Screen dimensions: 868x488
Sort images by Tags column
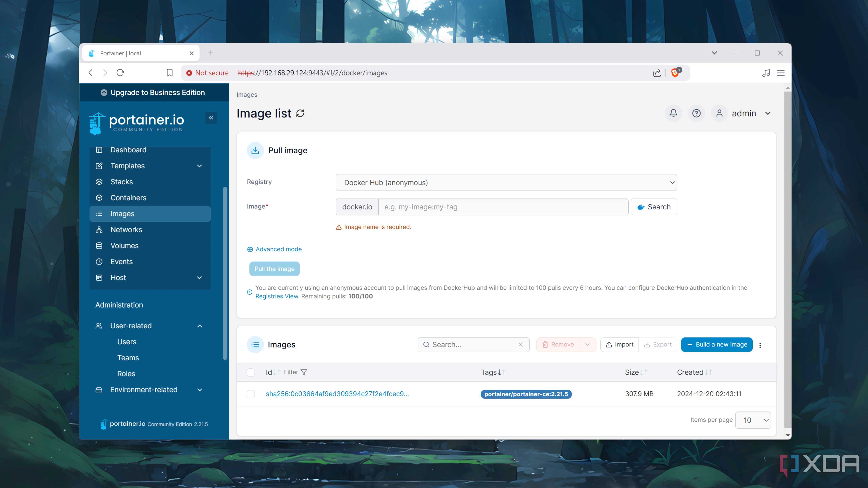click(493, 372)
